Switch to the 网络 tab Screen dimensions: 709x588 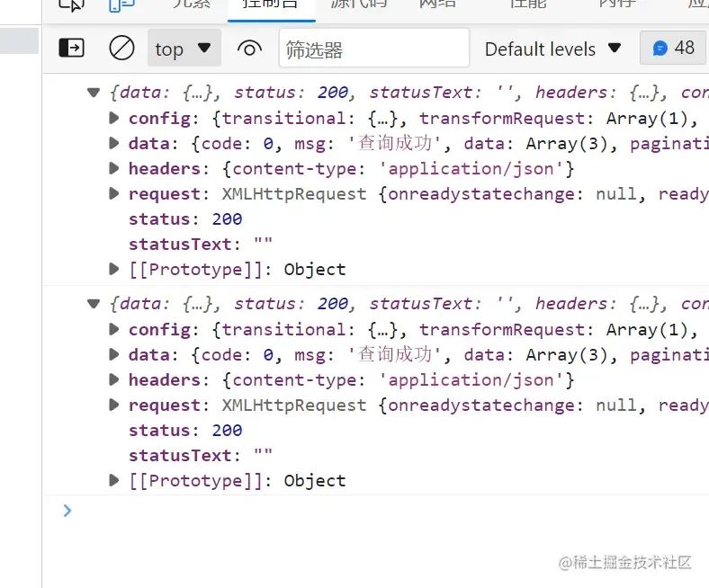(x=444, y=4)
